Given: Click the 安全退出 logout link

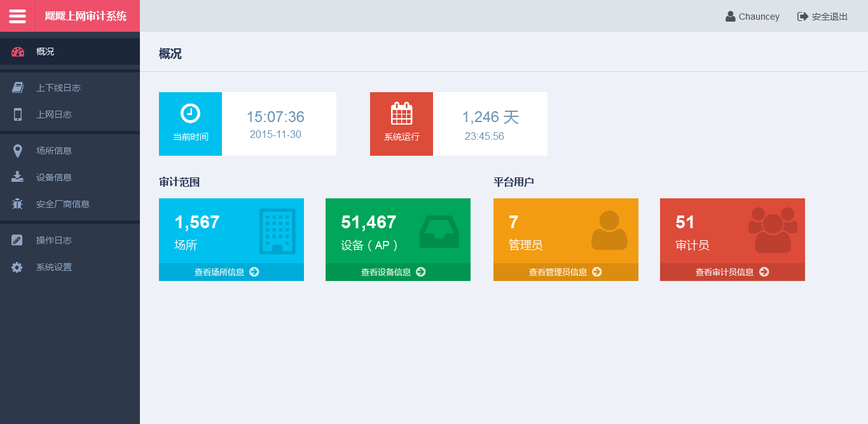Looking at the screenshot, I should tap(823, 17).
